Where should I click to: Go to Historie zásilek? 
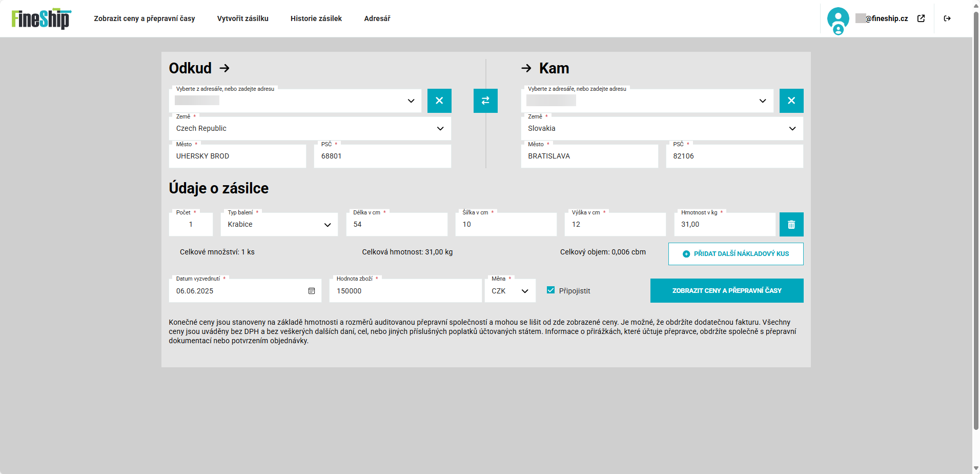[316, 18]
